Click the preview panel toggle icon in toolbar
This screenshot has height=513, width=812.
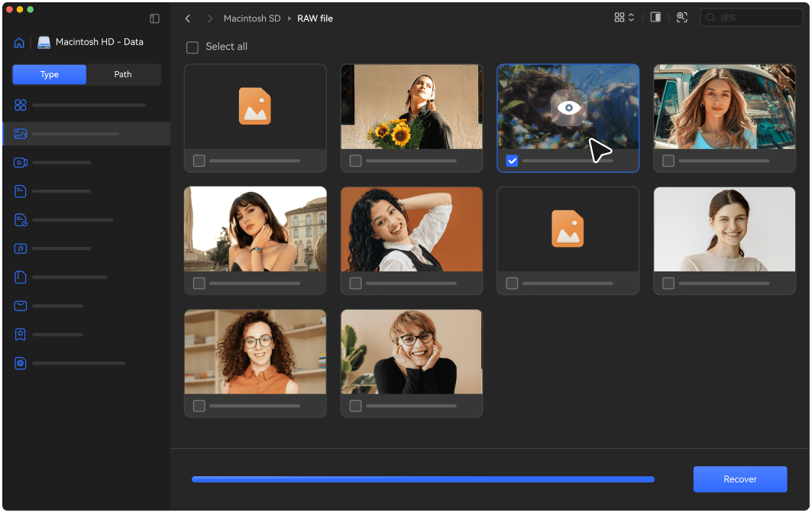(x=655, y=18)
